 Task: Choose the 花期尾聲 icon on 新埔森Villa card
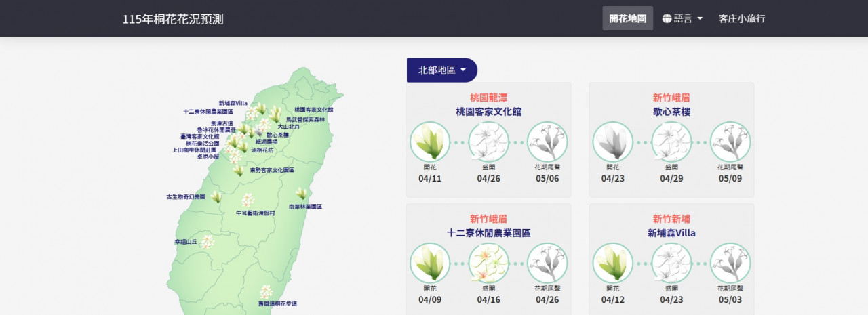[730, 264]
